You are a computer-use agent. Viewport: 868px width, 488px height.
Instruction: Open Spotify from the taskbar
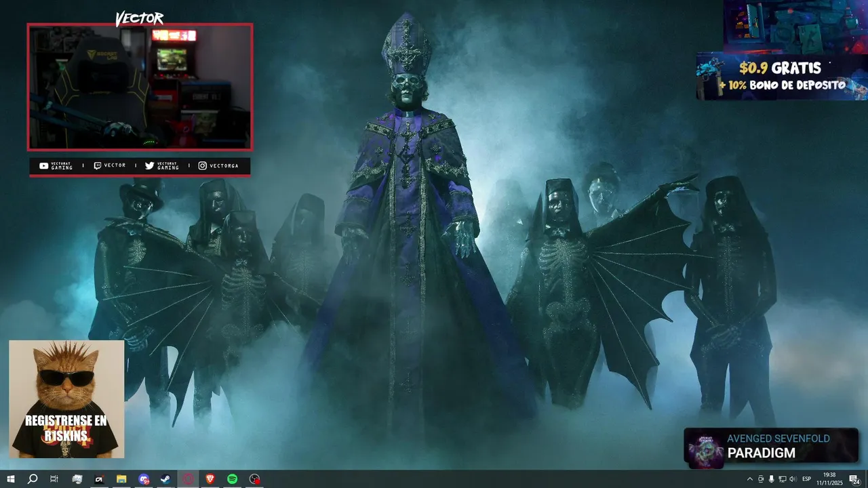coord(232,479)
